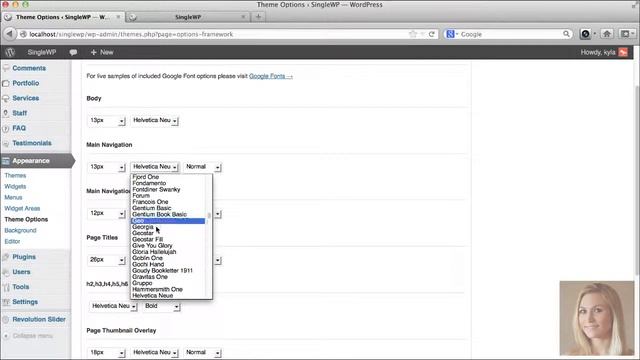
Task: Open h2-h6 Helvetica Neu font dropdown
Action: click(113, 306)
